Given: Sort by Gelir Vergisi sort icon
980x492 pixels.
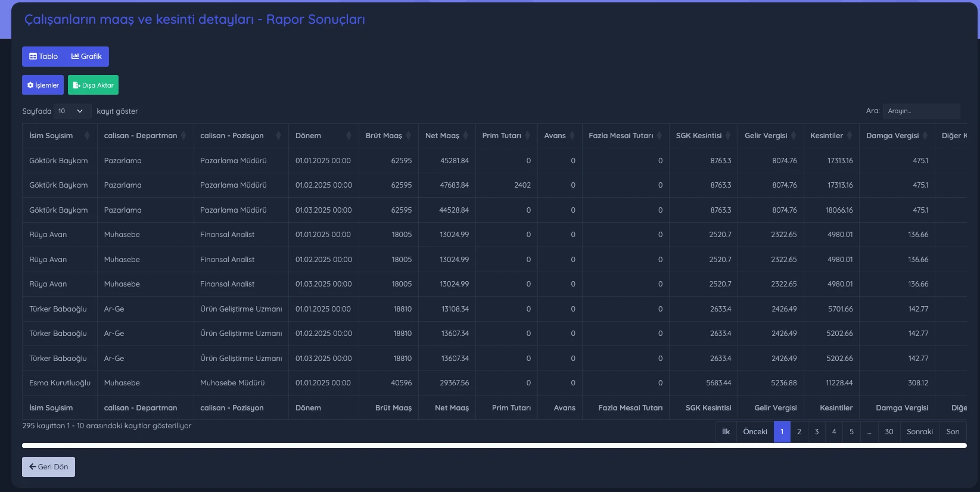Looking at the screenshot, I should pos(793,136).
